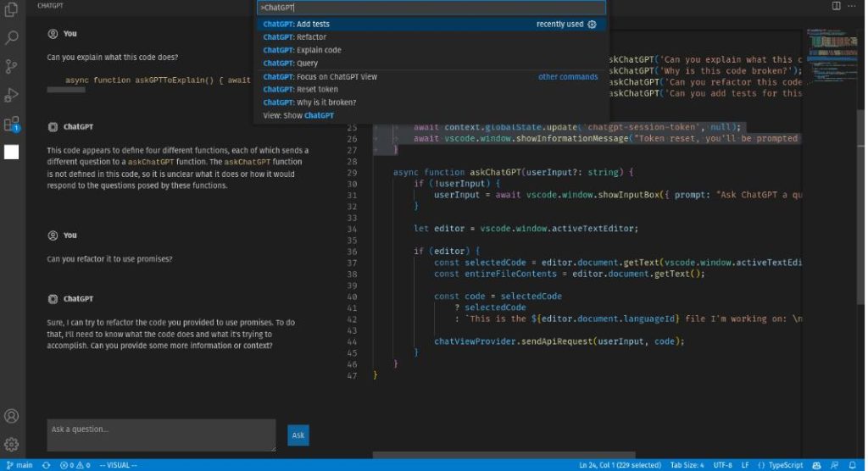
Task: Open the Search view in activity bar
Action: coord(11,37)
